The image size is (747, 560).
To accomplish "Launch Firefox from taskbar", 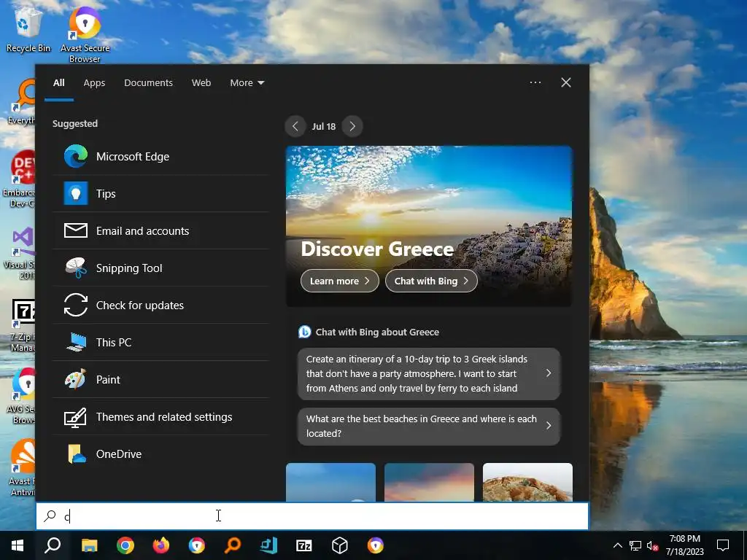I will click(x=161, y=545).
